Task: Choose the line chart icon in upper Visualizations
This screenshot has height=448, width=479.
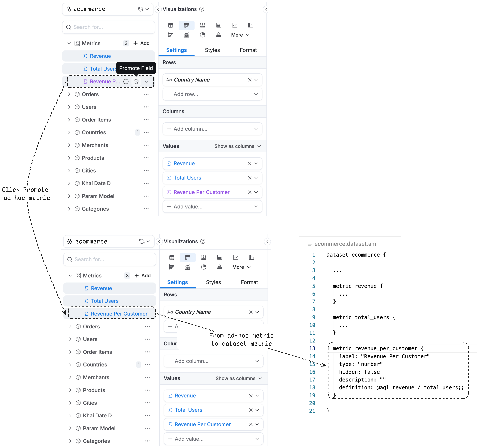Action: pyautogui.click(x=234, y=25)
